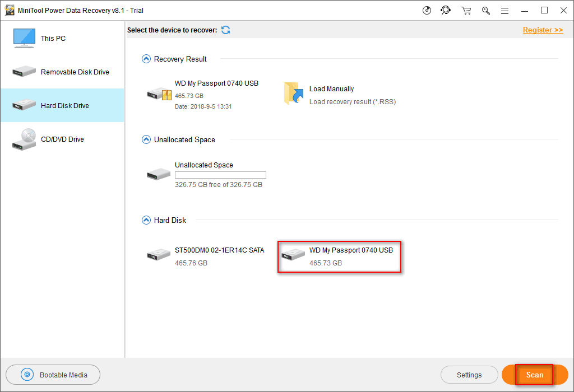Click the 'Recovery Result' section heading
Screen dimensions: 574x392
(x=180, y=59)
